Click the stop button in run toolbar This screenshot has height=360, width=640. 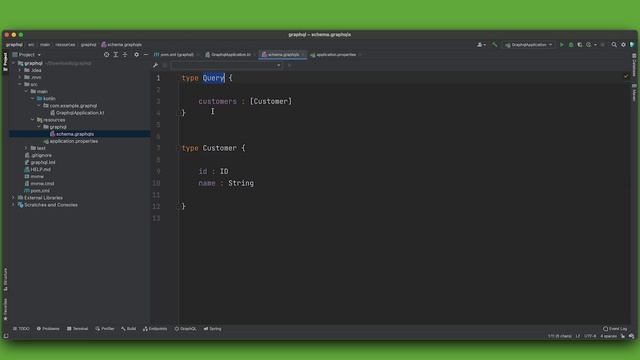tap(602, 44)
